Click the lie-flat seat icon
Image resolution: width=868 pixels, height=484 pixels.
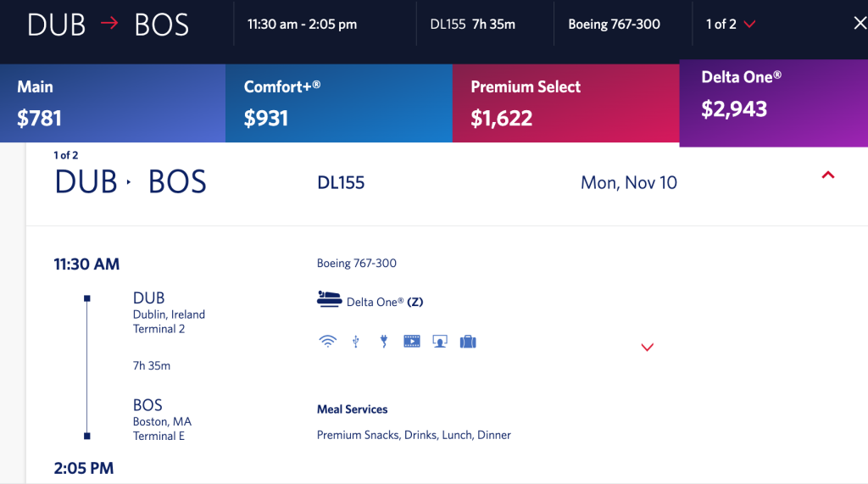click(x=329, y=300)
